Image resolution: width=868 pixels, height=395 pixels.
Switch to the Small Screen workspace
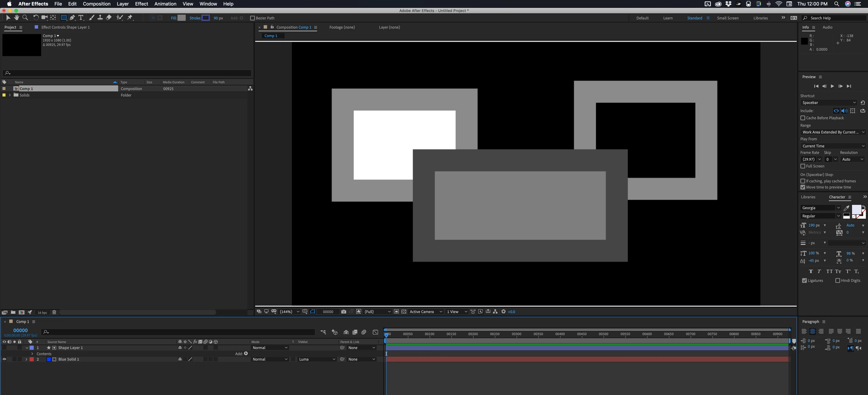click(x=728, y=18)
